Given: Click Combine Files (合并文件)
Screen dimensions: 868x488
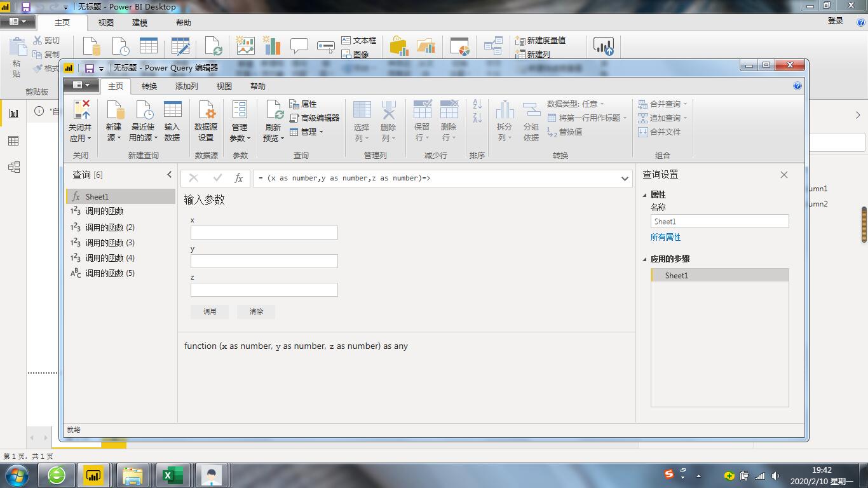Looking at the screenshot, I should point(659,132).
